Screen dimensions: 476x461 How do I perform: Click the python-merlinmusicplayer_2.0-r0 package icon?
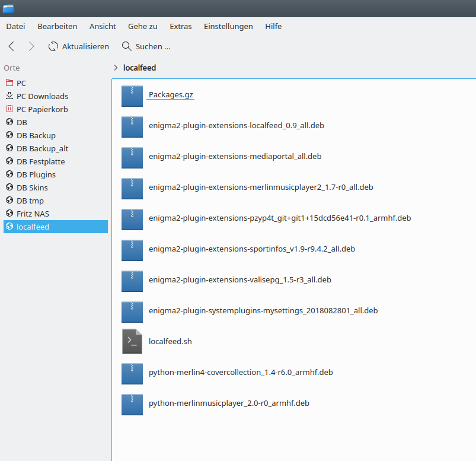132,405
